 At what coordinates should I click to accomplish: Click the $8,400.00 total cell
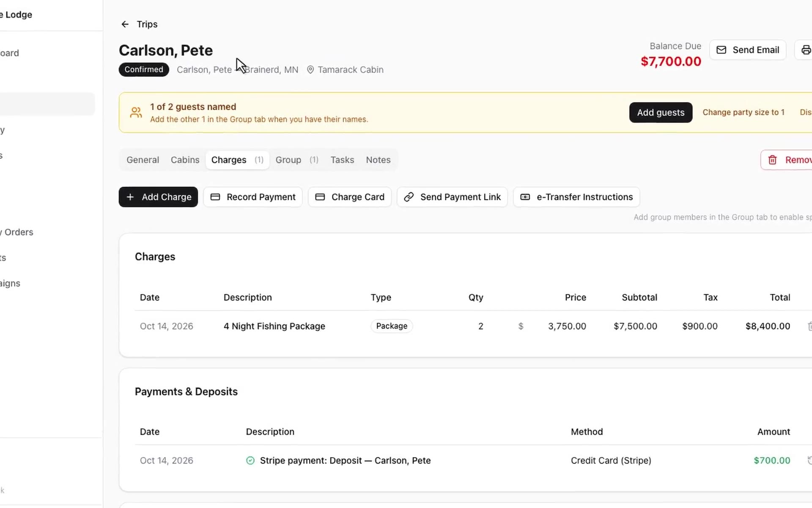pos(768,326)
